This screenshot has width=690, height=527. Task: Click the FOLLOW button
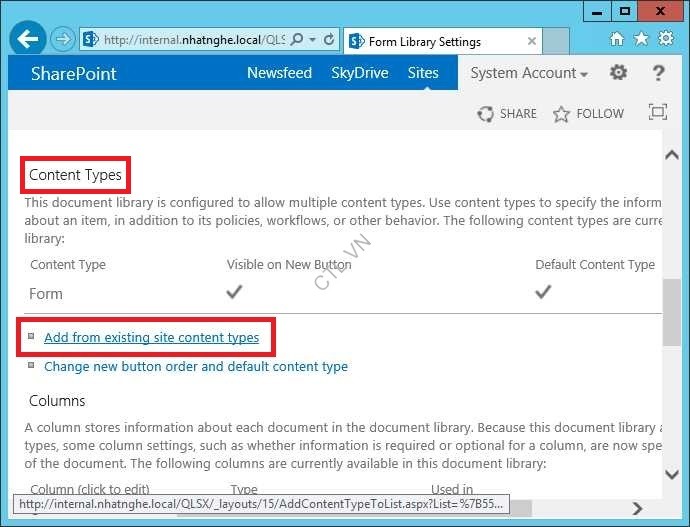(589, 114)
